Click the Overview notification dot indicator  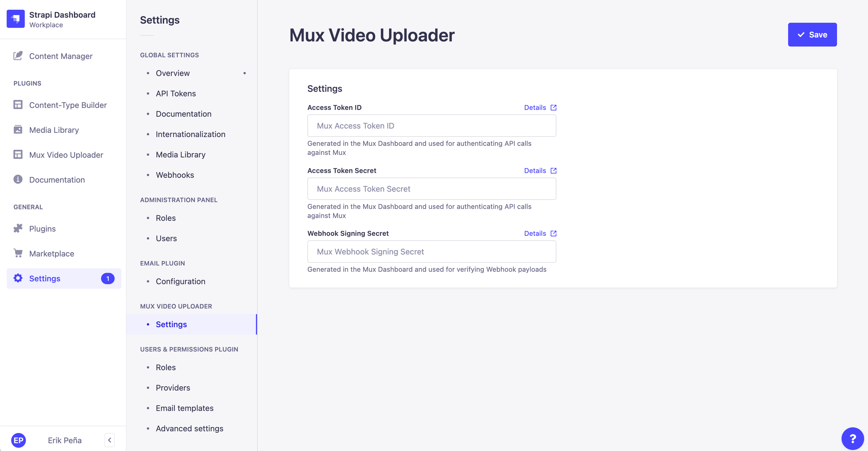point(245,73)
